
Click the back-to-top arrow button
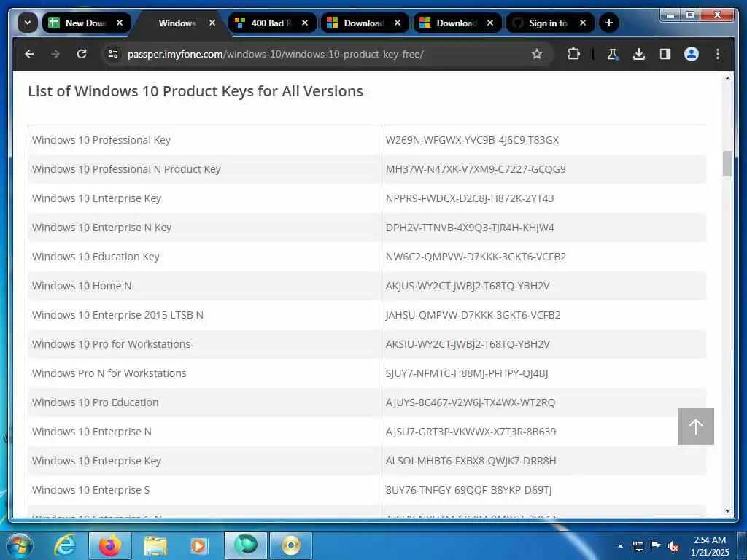pos(695,427)
